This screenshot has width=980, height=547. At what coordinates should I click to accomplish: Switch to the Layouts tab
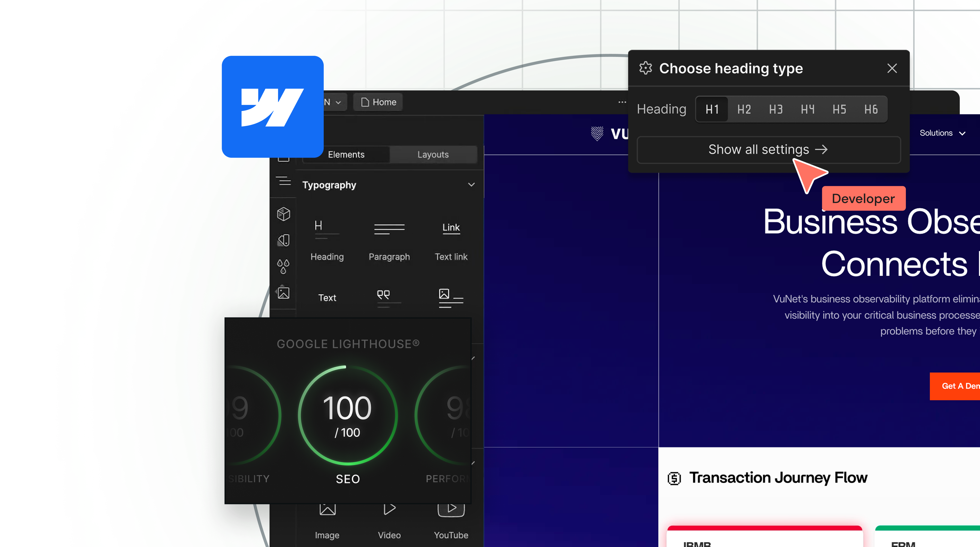(x=433, y=155)
